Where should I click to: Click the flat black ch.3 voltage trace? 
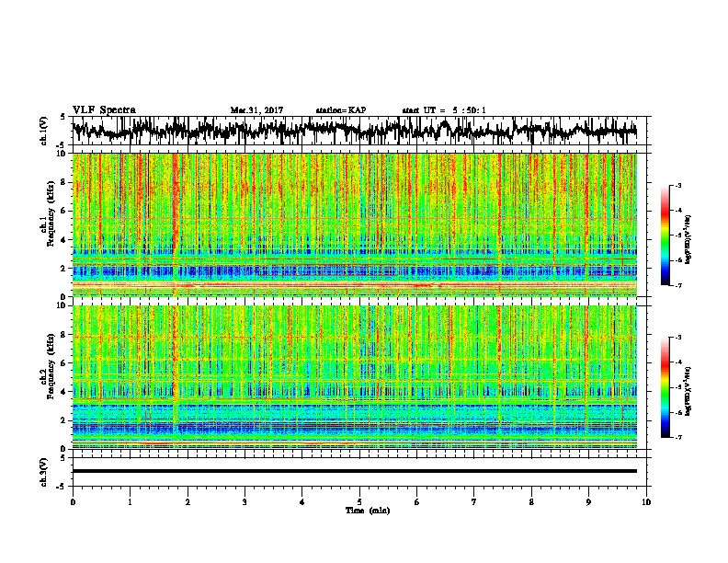point(355,471)
